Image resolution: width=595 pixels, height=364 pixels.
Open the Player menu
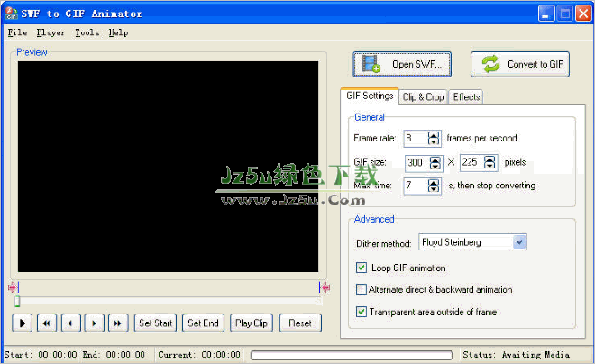click(50, 33)
